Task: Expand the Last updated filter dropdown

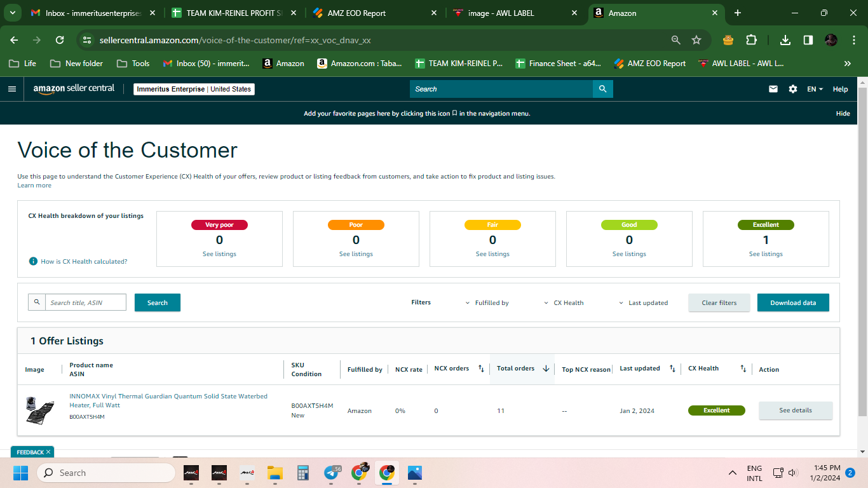Action: click(x=643, y=303)
